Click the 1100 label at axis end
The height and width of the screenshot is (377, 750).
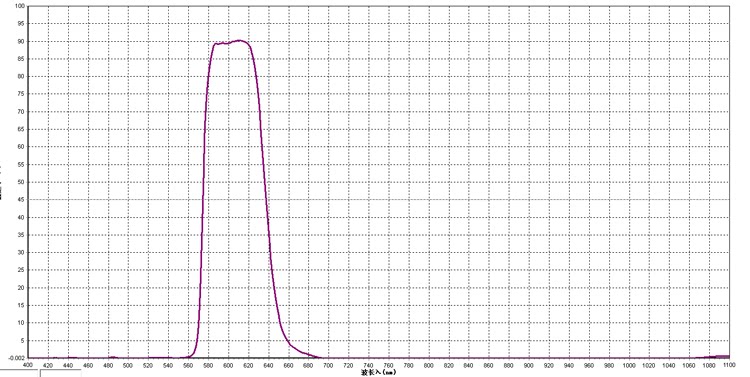729,365
